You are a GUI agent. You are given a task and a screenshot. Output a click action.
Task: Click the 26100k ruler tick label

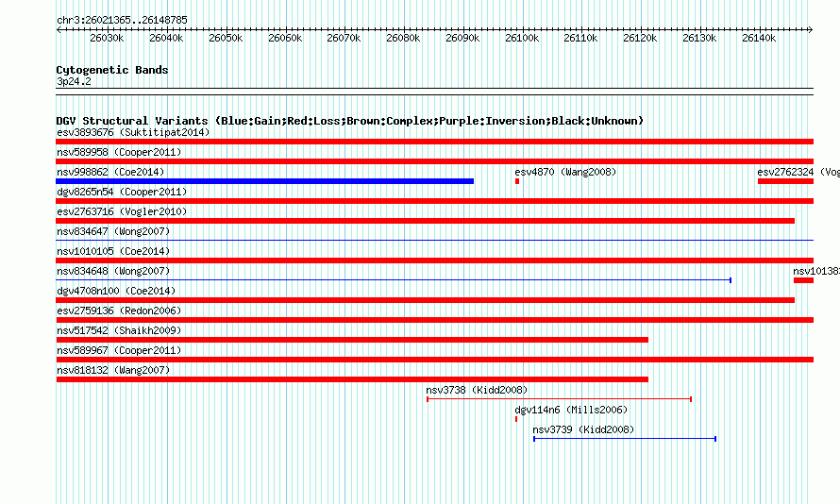click(522, 38)
